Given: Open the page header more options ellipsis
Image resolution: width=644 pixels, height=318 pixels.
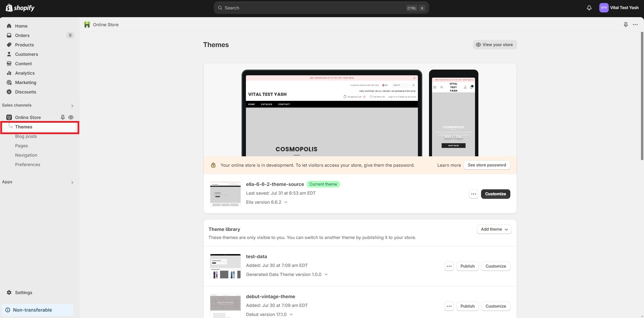Looking at the screenshot, I should 635,25.
